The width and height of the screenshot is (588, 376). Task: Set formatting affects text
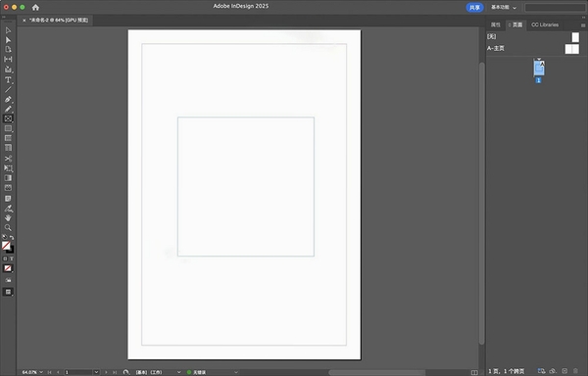(x=11, y=258)
